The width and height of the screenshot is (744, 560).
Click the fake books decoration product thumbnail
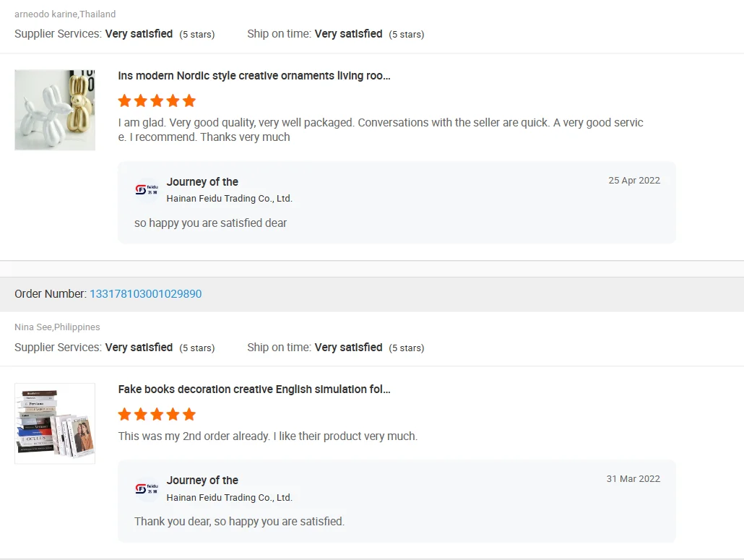[55, 423]
